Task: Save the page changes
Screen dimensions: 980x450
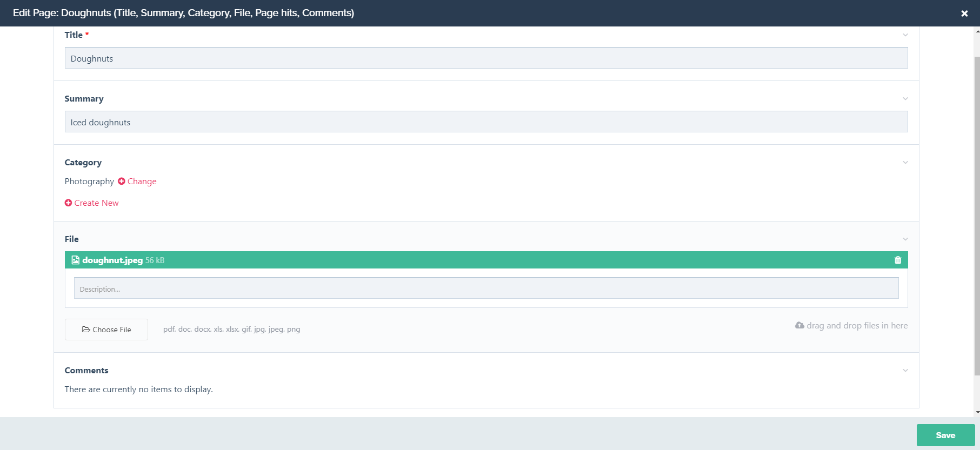Action: 945,435
